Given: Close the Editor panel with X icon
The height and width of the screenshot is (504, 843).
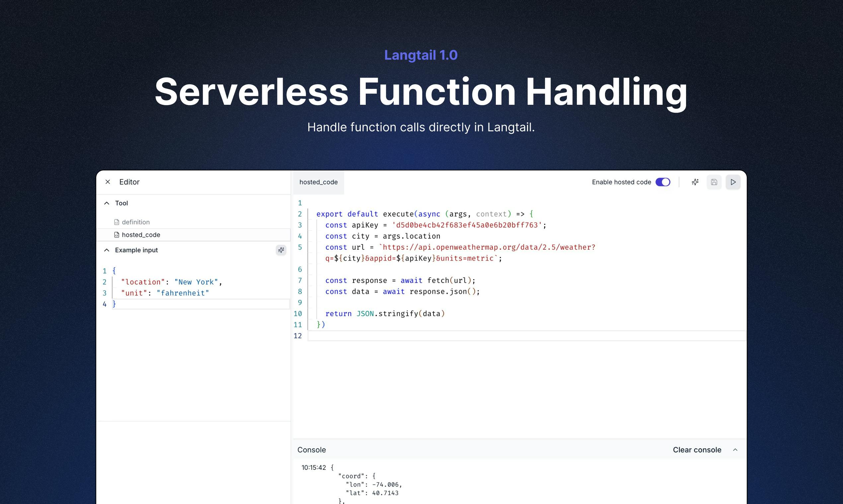Looking at the screenshot, I should (x=108, y=182).
